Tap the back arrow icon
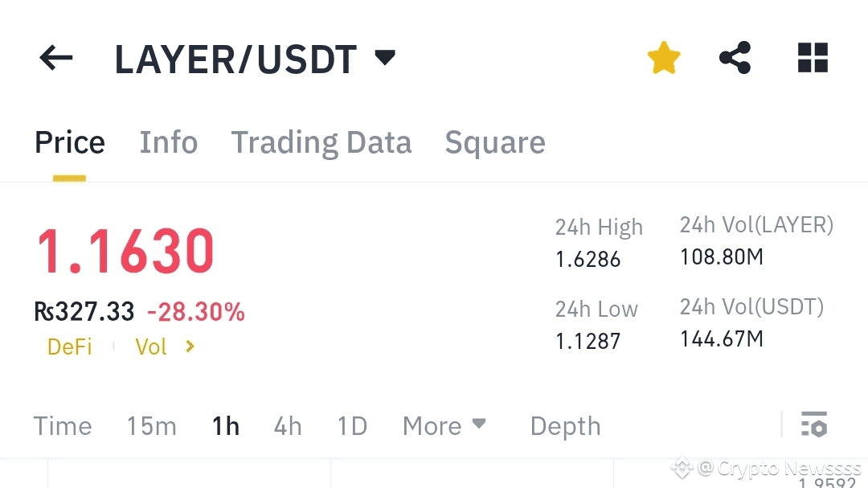The image size is (868, 488). tap(56, 58)
